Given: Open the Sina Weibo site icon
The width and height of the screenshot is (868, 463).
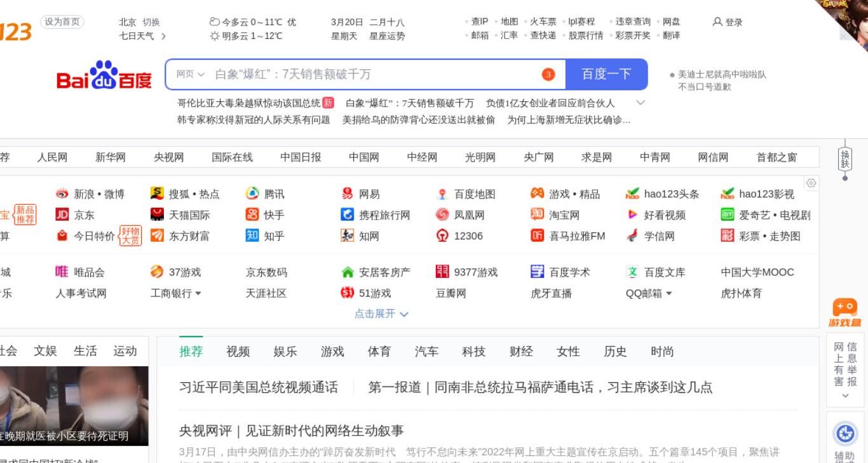Looking at the screenshot, I should click(x=62, y=194).
